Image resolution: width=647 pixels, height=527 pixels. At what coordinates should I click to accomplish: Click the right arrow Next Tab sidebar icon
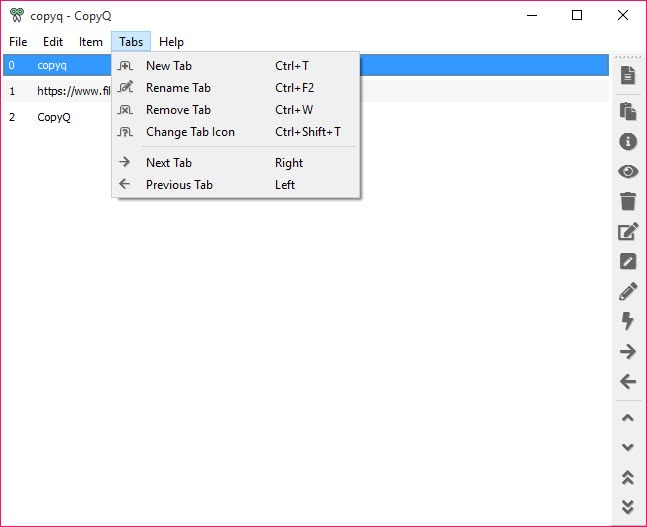coord(628,351)
